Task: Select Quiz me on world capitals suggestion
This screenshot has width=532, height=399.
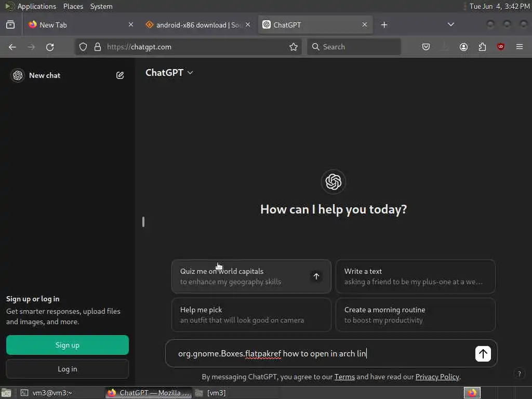Action: coord(251,276)
